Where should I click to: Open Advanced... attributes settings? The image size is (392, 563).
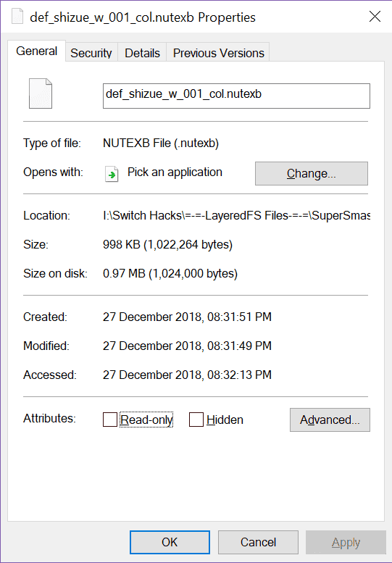tap(330, 420)
